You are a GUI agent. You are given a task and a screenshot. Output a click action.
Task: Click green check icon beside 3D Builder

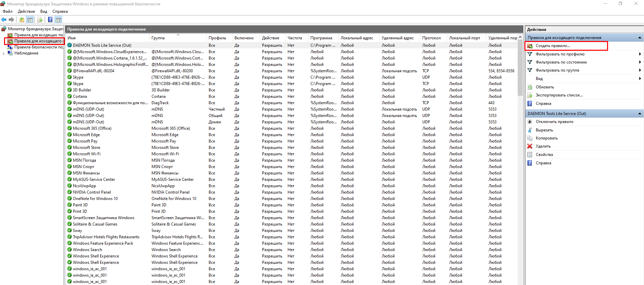[x=70, y=90]
